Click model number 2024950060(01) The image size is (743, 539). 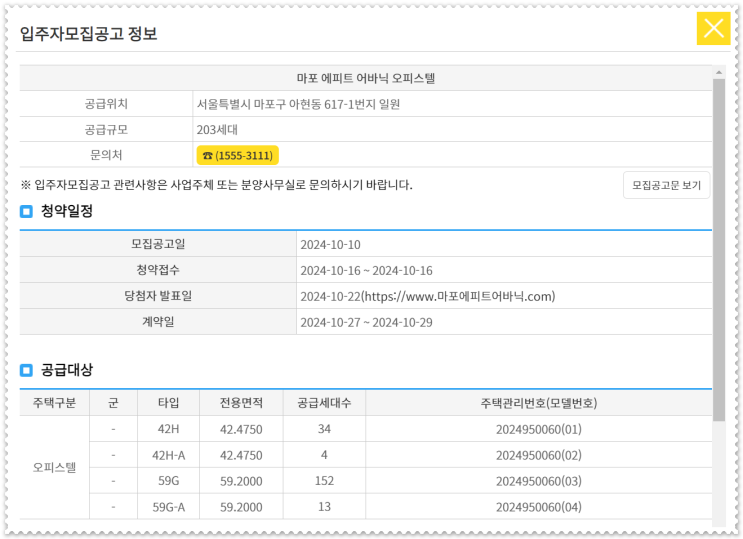click(539, 429)
